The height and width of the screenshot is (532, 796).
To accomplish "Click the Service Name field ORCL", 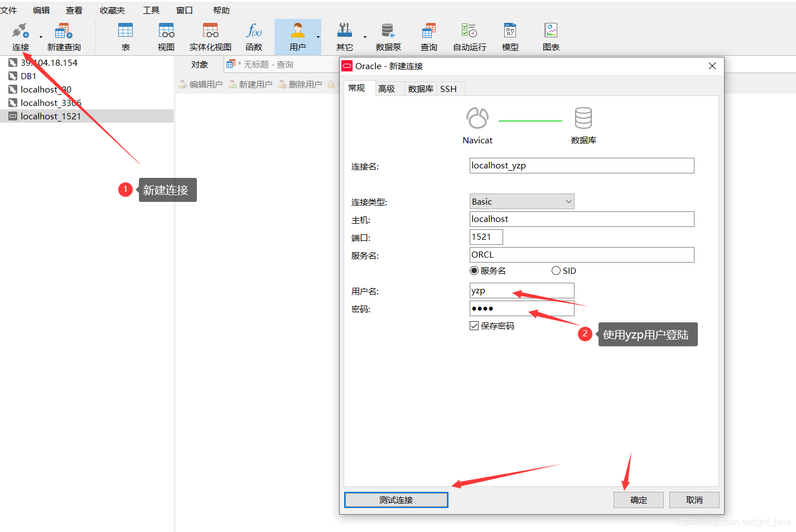I will coord(582,255).
